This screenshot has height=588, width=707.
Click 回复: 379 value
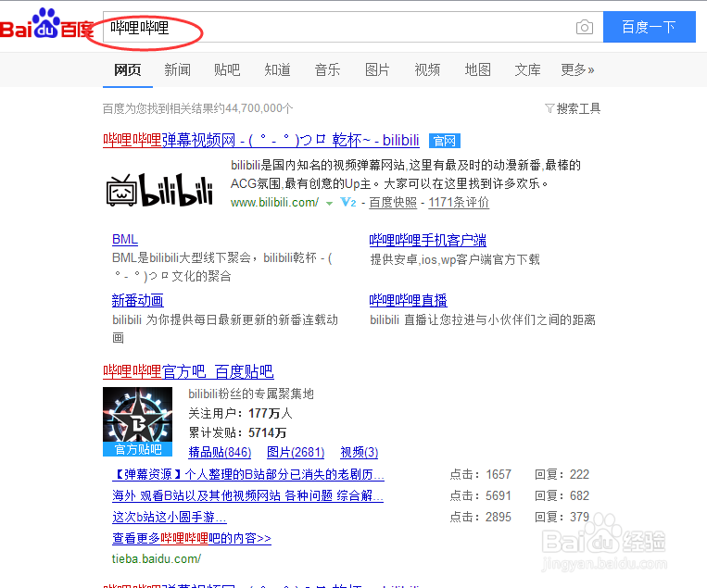click(x=562, y=517)
